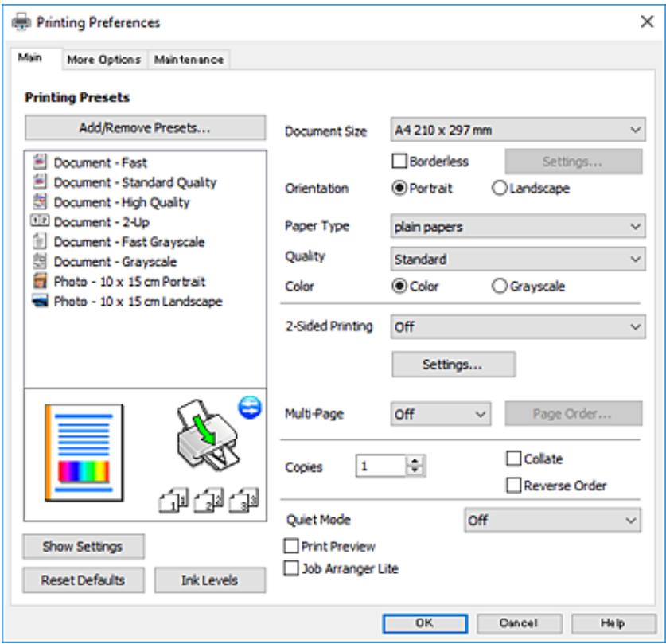Click the blue swap arrows icon in preview
This screenshot has width=666, height=644.
(250, 407)
